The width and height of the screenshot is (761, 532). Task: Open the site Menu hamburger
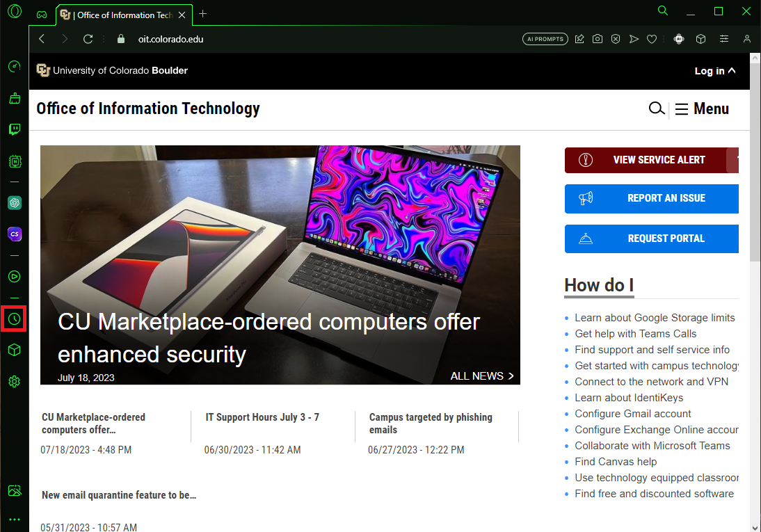click(x=702, y=109)
